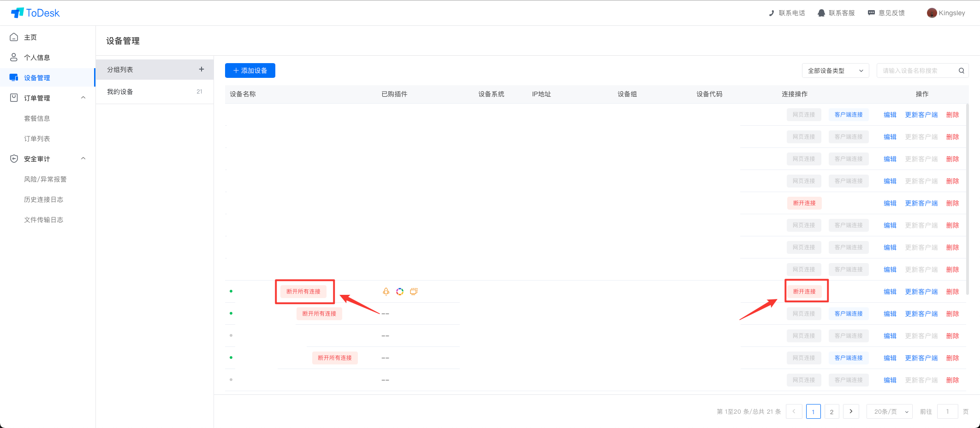Screen dimensions: 980x428
Task: Collapse the 订单管理 sidebar section
Action: pos(83,98)
